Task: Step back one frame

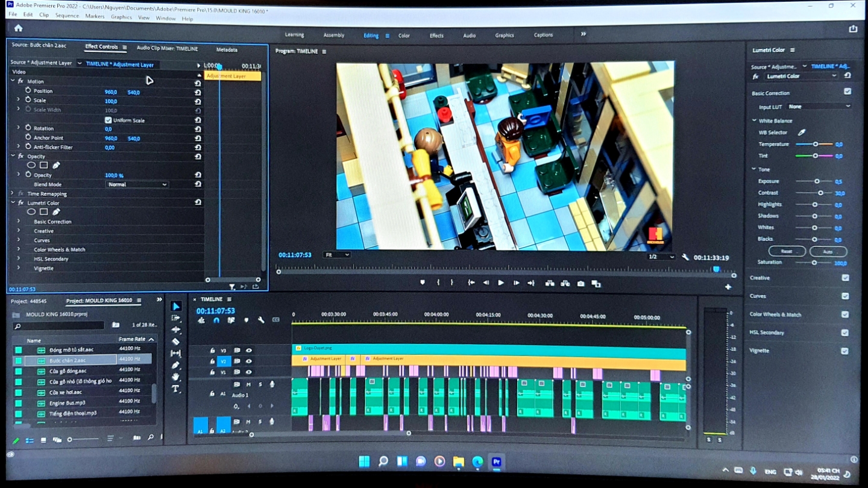Action: click(x=486, y=283)
